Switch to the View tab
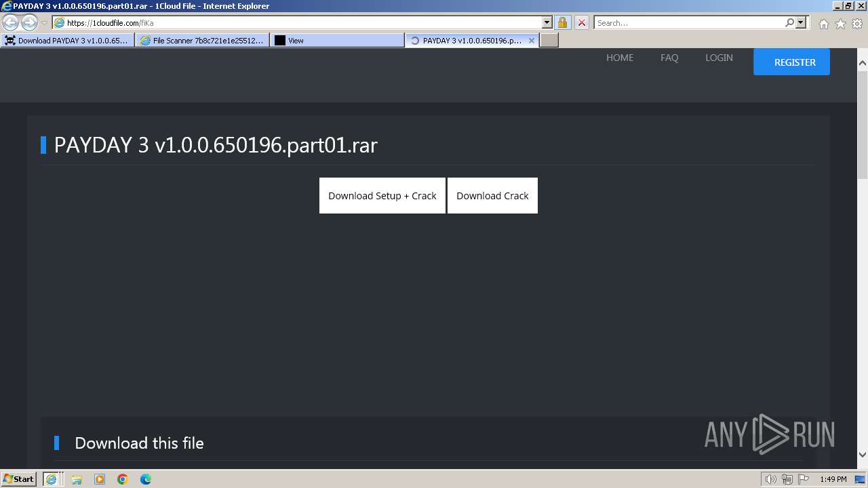 click(337, 41)
